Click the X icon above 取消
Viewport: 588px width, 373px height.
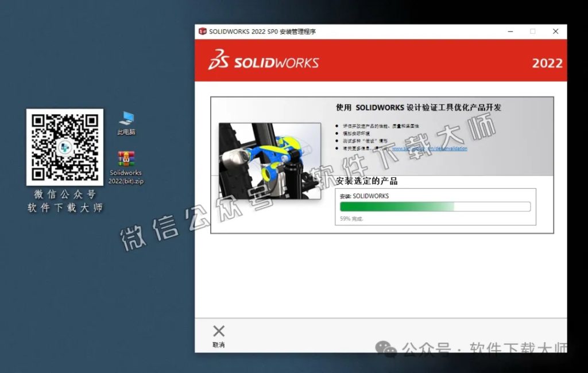tap(218, 331)
